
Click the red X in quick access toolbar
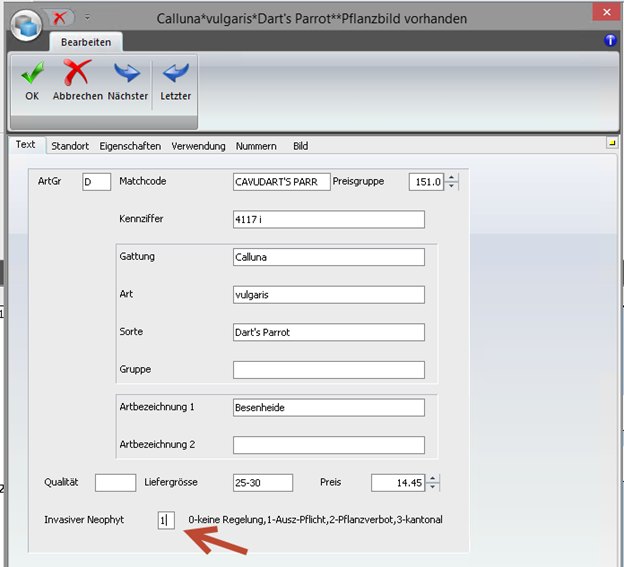click(x=60, y=17)
